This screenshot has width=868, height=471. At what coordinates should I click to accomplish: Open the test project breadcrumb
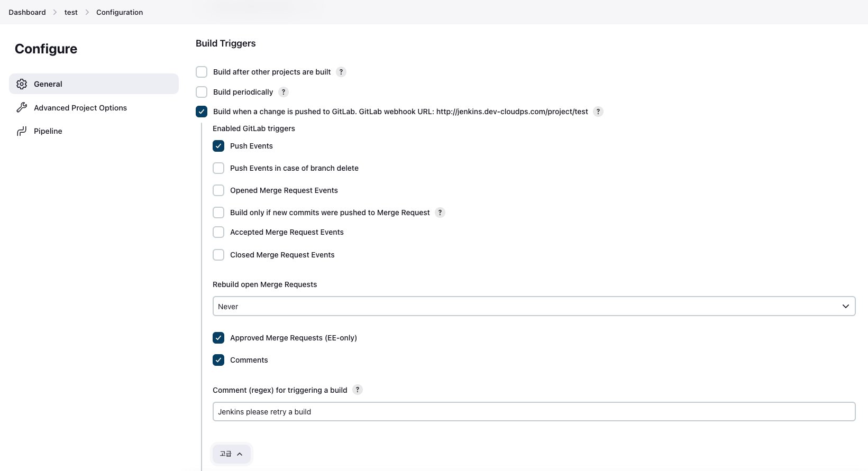tap(71, 12)
